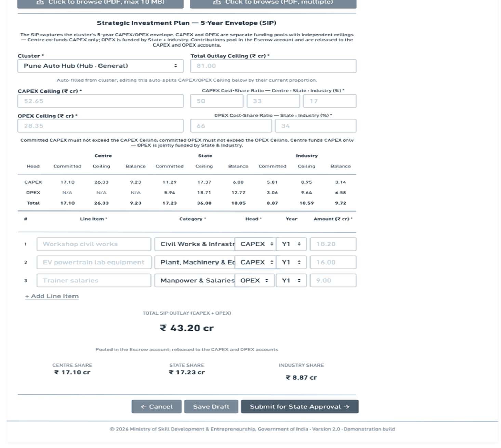Click the Industry total ceiling value 18.59

[306, 203]
